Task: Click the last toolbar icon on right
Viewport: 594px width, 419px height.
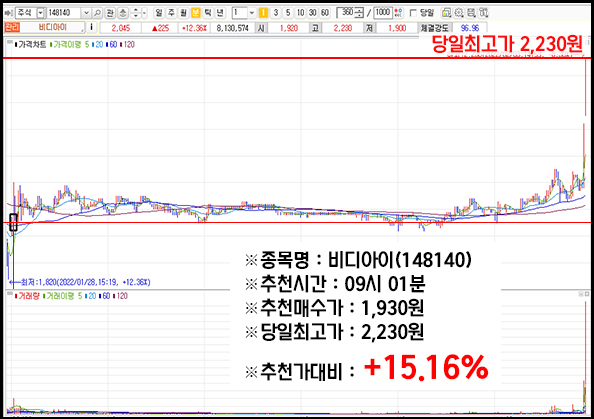Action: click(483, 13)
